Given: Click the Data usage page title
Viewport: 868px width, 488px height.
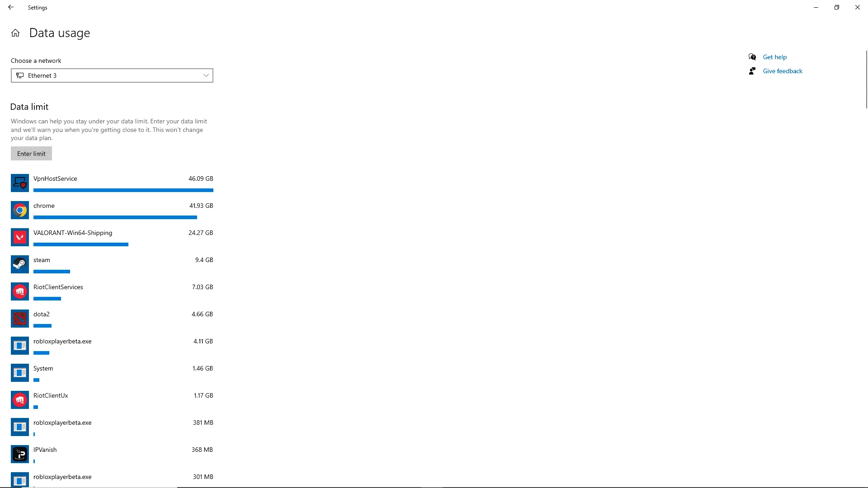Looking at the screenshot, I should 60,33.
